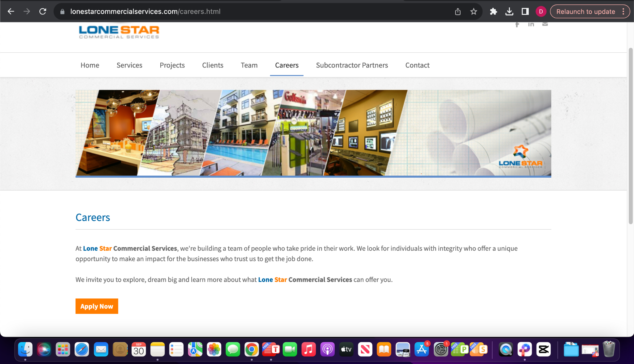Launch Siri from the dock
The height and width of the screenshot is (364, 634).
click(44, 349)
